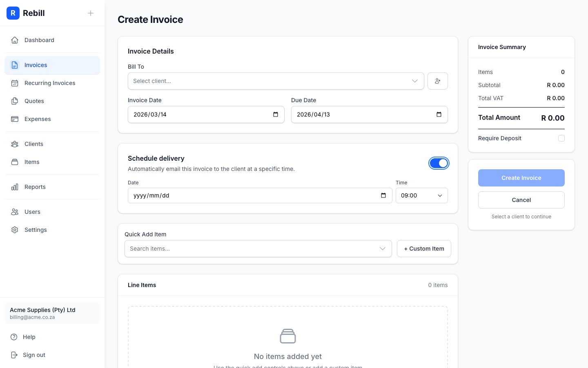Click the Quotes icon in sidebar
This screenshot has height=368, width=588.
click(x=15, y=101)
